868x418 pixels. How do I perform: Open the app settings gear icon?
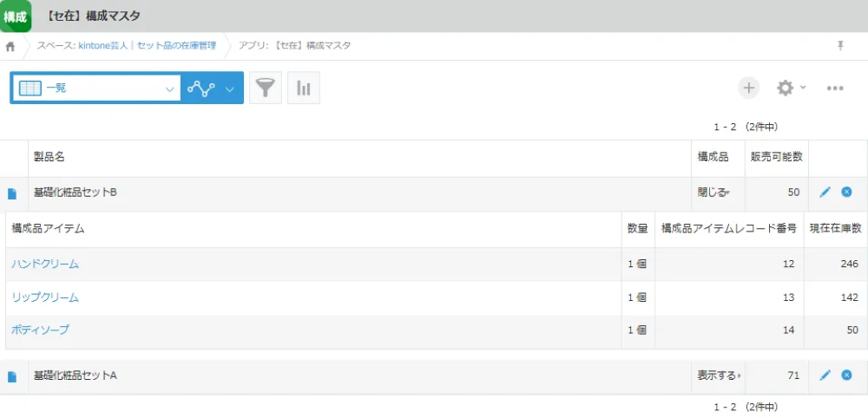click(x=786, y=88)
